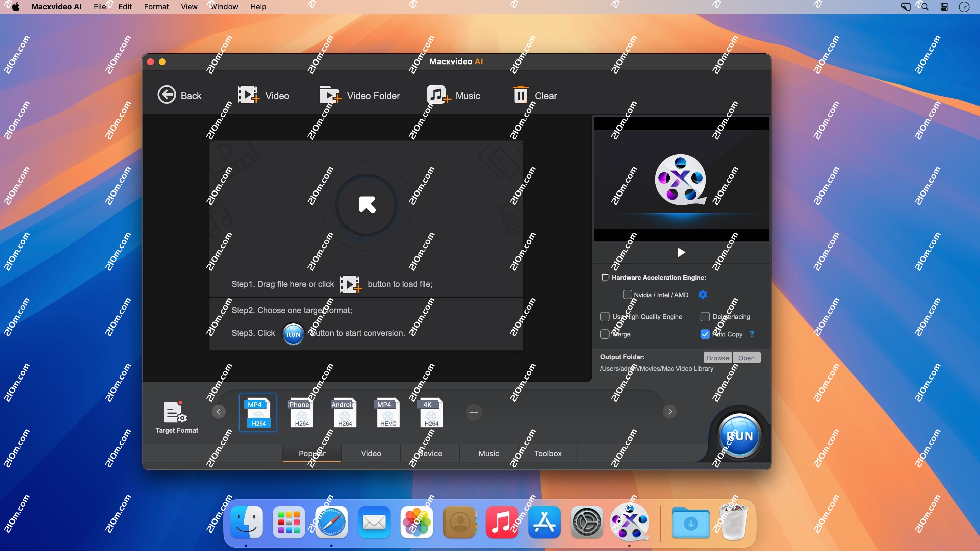Click the question mark next to Auto Copy
Viewport: 980px width, 551px height.
(x=752, y=334)
